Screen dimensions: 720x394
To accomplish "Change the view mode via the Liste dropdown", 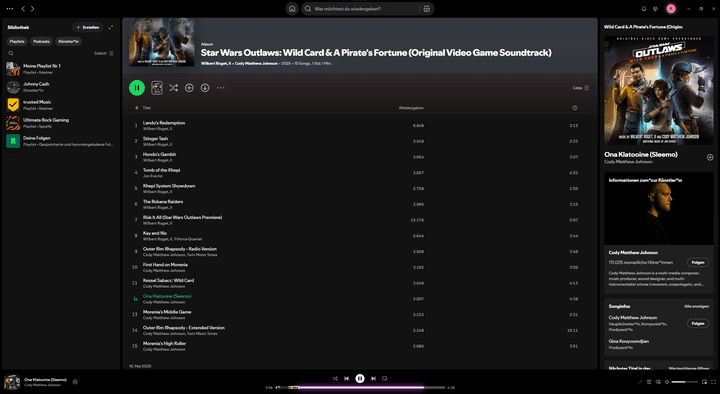I will (581, 88).
